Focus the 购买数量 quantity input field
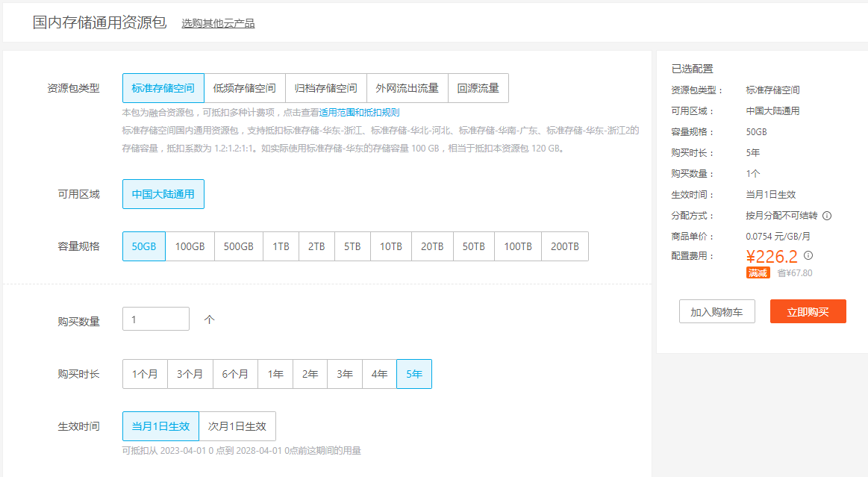Image resolution: width=868 pixels, height=477 pixels. (x=156, y=319)
